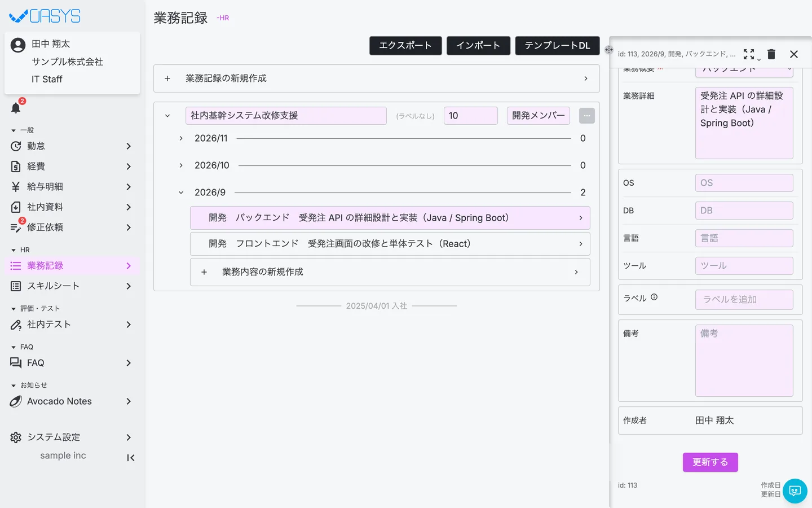Open 業務記録 in the sidebar
Screen dimensions: 812x508
(x=72, y=266)
